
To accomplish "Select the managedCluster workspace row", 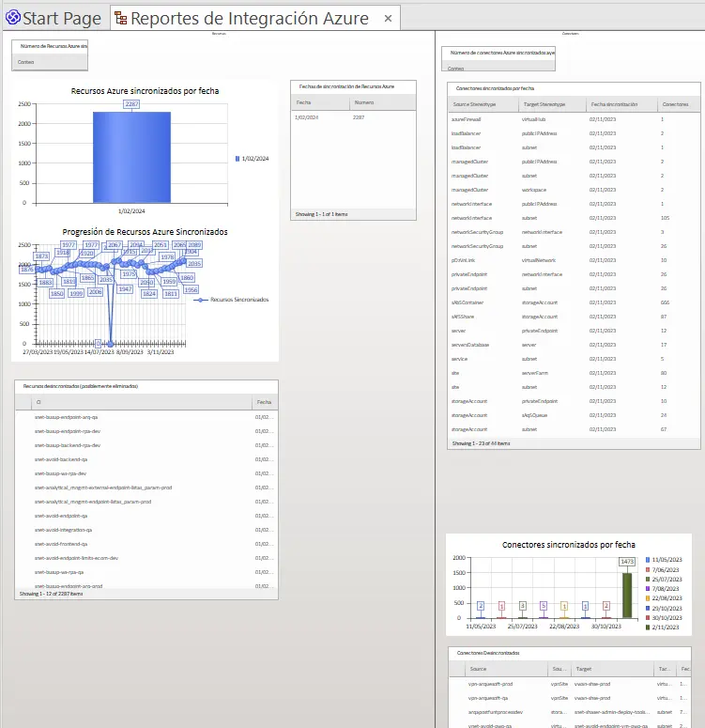I will pyautogui.click(x=574, y=190).
